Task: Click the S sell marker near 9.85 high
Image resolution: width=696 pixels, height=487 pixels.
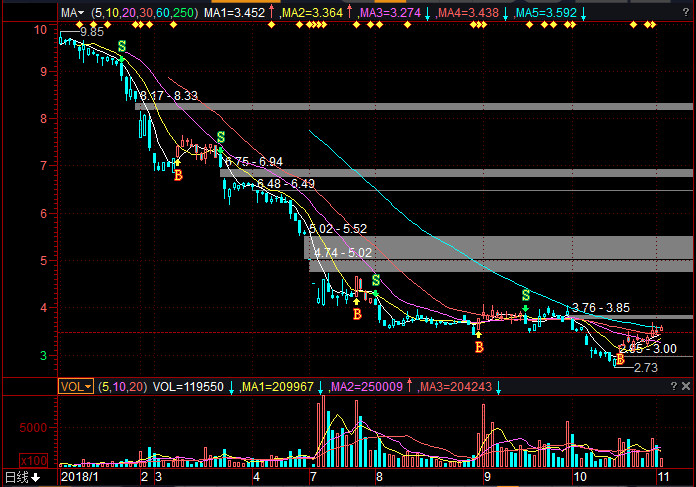Action: point(123,47)
